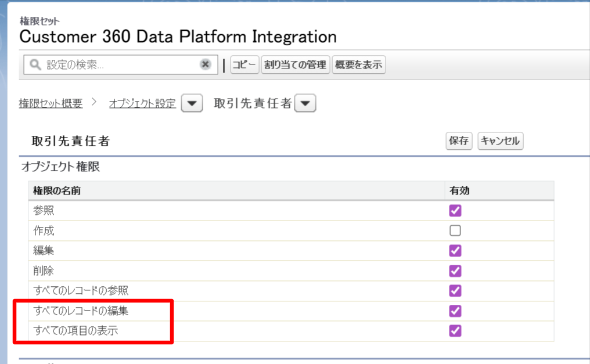Viewport: 590px width, 364px height.
Task: Toggle すべての項目の表示 checkbox
Action: (455, 331)
